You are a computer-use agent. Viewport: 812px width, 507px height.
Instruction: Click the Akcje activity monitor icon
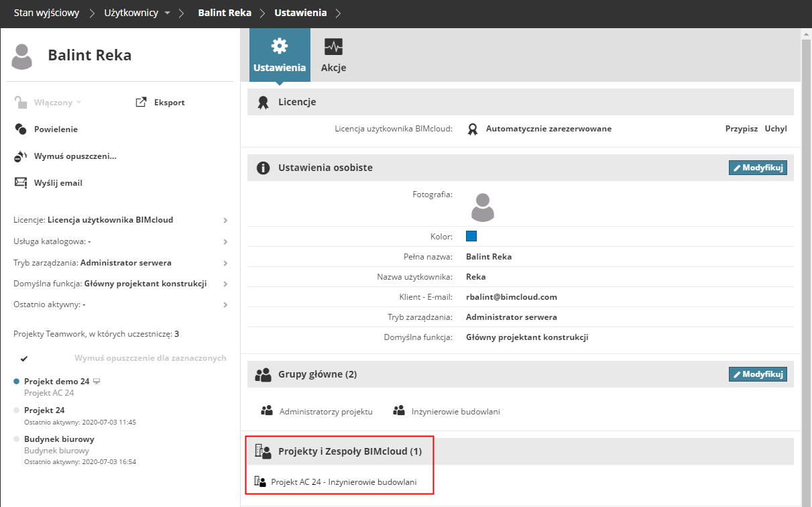click(333, 47)
